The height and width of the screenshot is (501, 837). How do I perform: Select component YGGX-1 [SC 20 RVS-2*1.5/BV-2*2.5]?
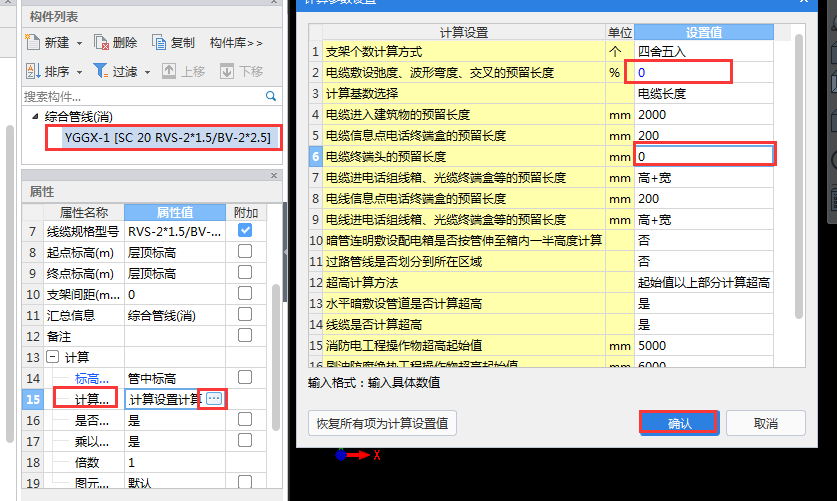click(168, 138)
